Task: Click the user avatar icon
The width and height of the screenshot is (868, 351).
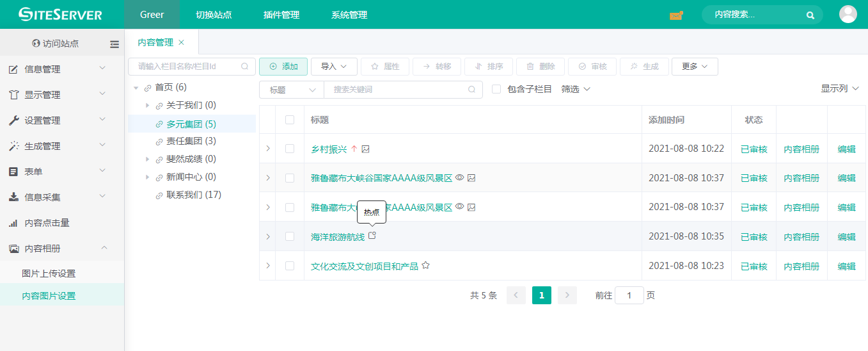Action: (x=848, y=14)
